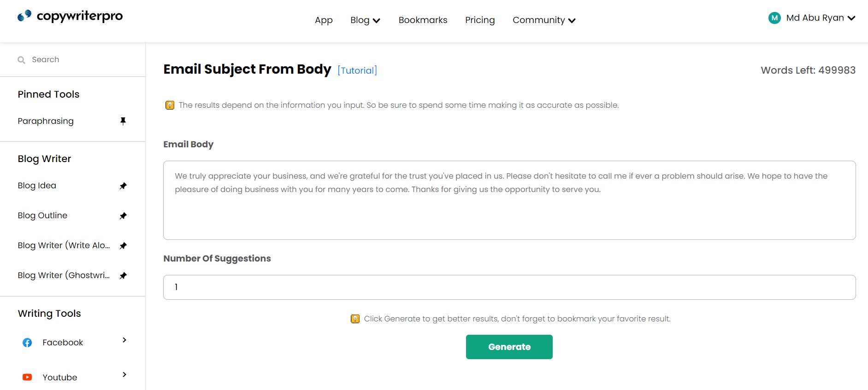This screenshot has height=390, width=868.
Task: Open the Md Abu Ryan account menu
Action: pyautogui.click(x=821, y=18)
